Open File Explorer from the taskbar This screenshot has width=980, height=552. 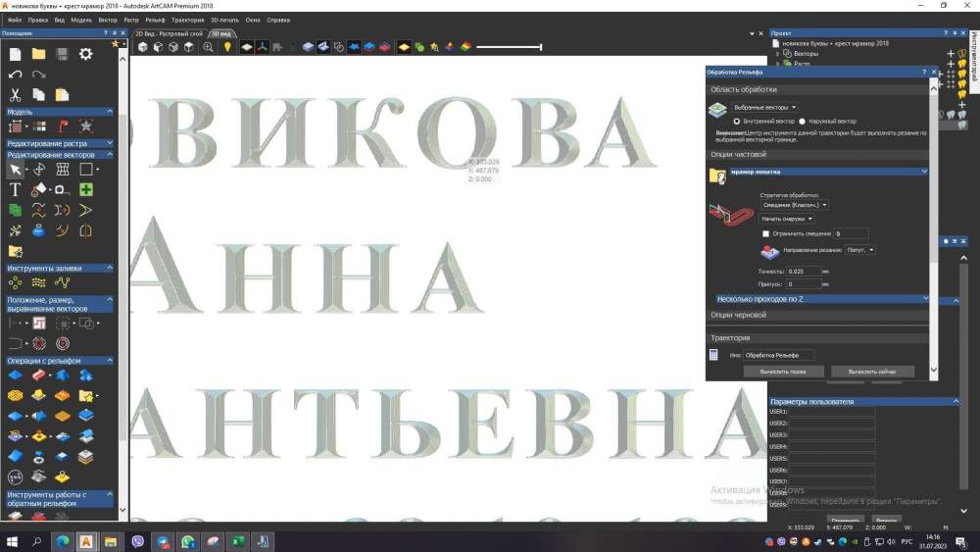tap(111, 541)
